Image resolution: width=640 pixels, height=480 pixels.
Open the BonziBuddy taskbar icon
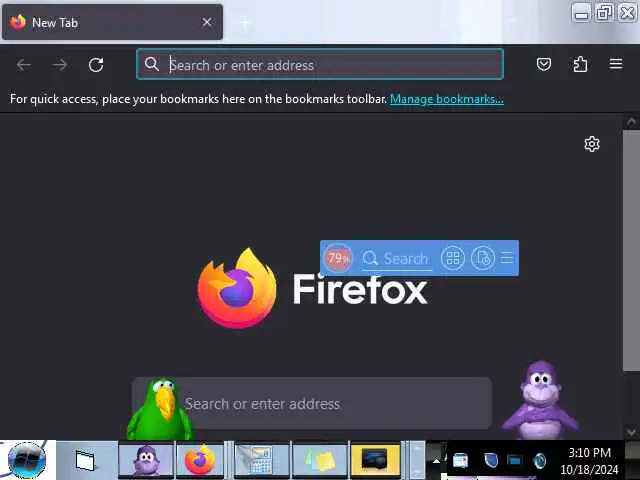pos(146,459)
